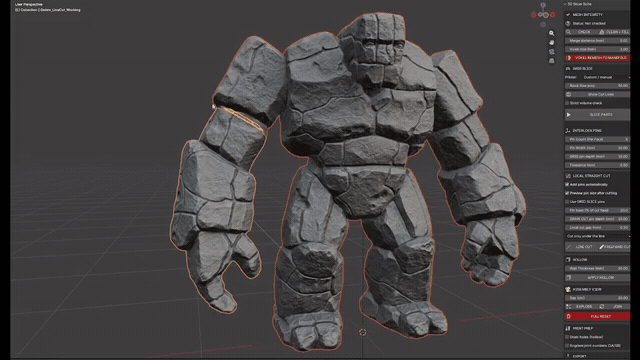The width and height of the screenshot is (640, 360).
Task: Switch perspective/orthographic grid icon
Action: click(x=551, y=61)
